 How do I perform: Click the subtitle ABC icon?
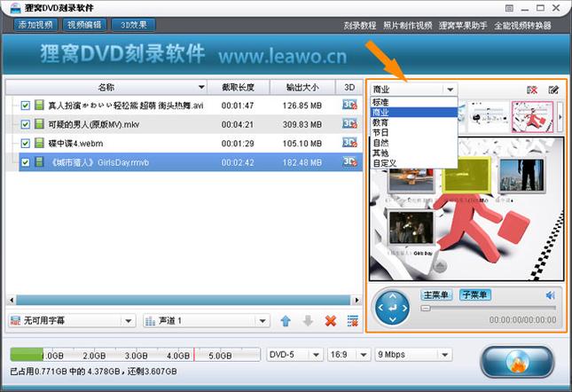pos(15,321)
